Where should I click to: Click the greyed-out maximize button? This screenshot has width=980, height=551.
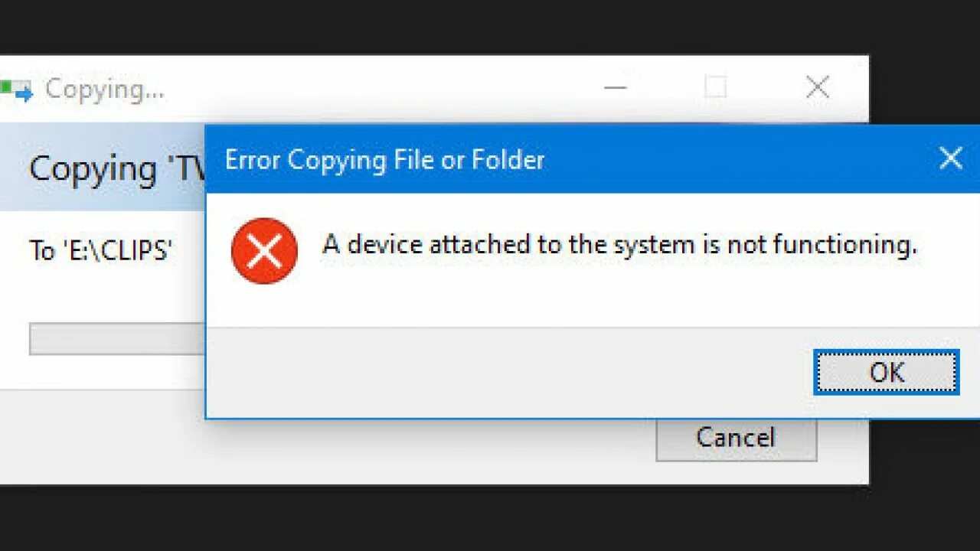click(715, 87)
